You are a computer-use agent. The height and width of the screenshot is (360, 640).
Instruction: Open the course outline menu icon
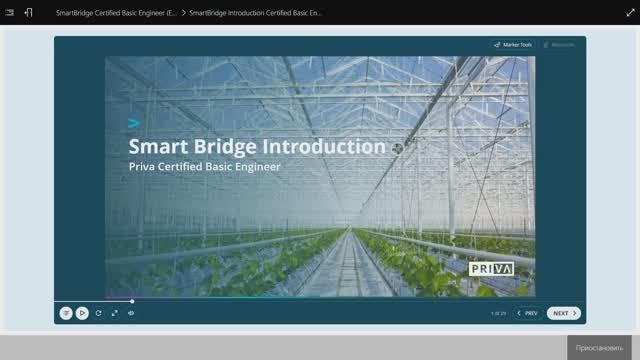coord(10,13)
